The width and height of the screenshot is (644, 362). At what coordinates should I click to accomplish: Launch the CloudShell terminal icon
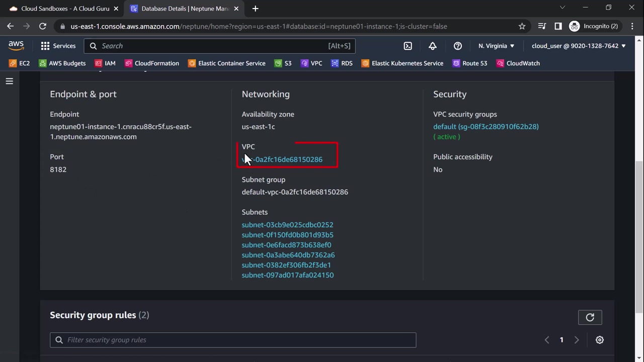[408, 46]
